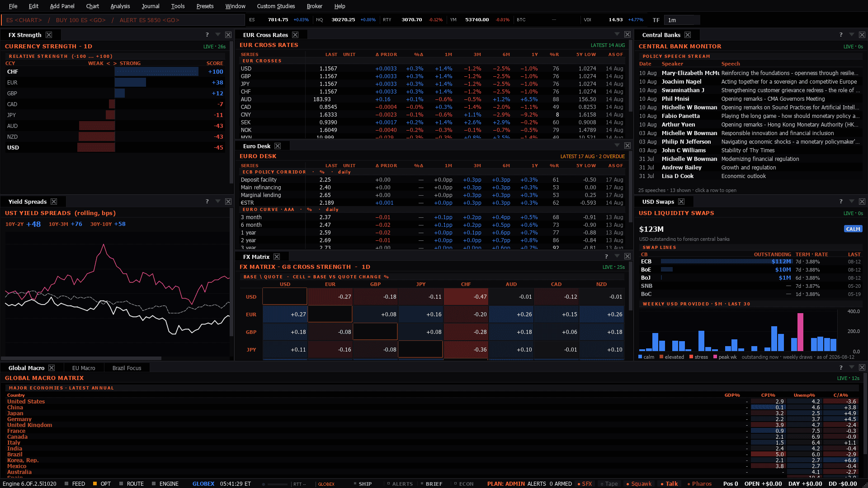Image resolution: width=868 pixels, height=488 pixels.
Task: Close the FX Strength tab using its X icon
Action: pyautogui.click(x=49, y=35)
